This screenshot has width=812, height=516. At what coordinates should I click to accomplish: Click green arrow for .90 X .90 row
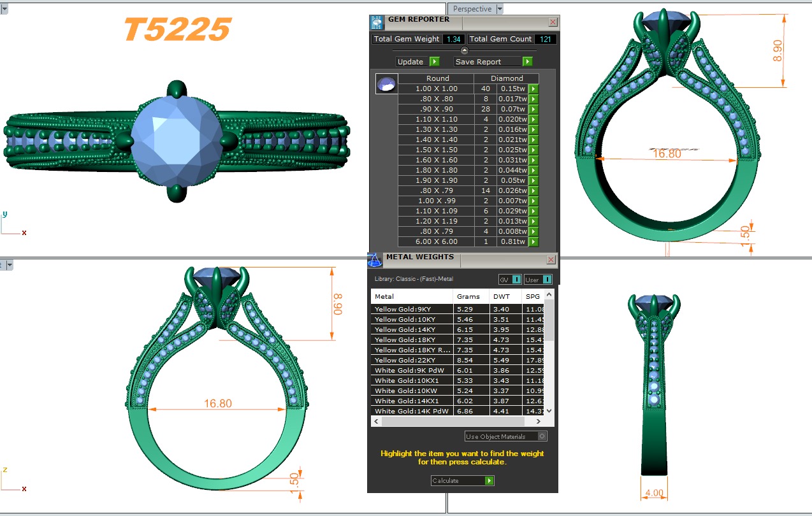tap(533, 110)
